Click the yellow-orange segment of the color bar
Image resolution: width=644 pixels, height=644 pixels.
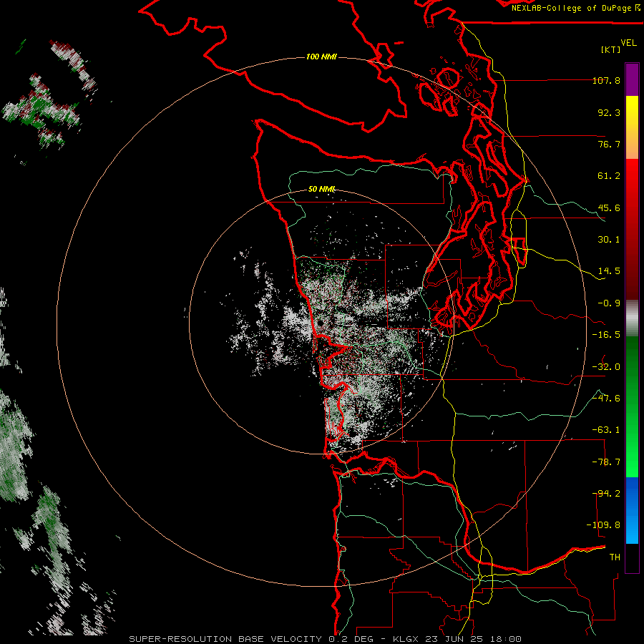[632, 127]
